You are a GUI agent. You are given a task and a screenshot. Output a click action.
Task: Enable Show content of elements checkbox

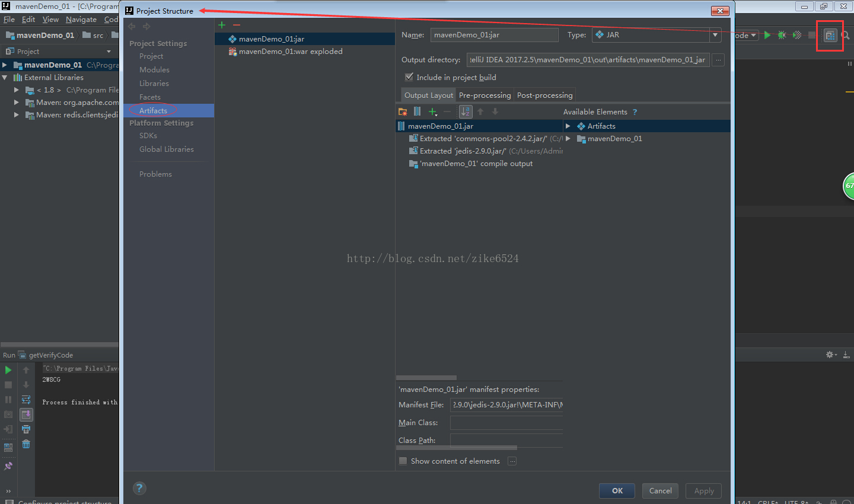[x=403, y=461]
